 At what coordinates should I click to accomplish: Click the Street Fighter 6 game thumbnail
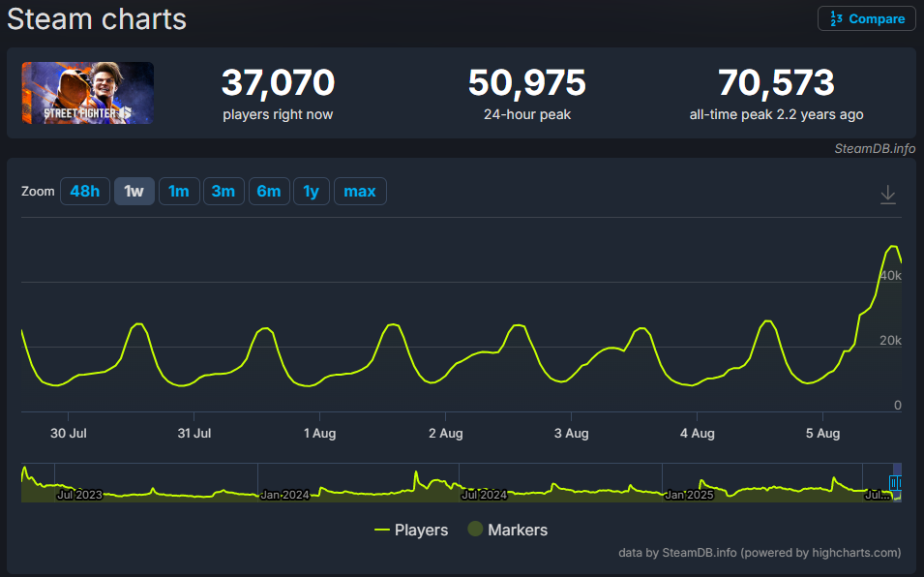tap(88, 93)
